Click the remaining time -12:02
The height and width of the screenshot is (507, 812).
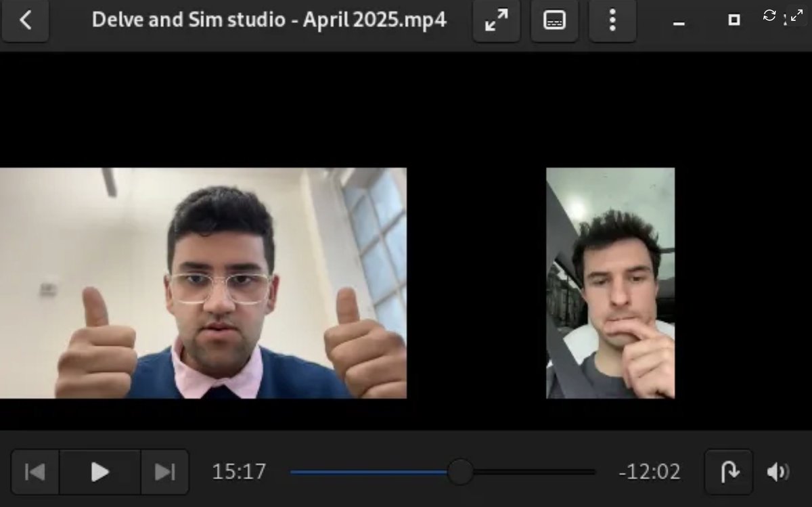point(650,472)
